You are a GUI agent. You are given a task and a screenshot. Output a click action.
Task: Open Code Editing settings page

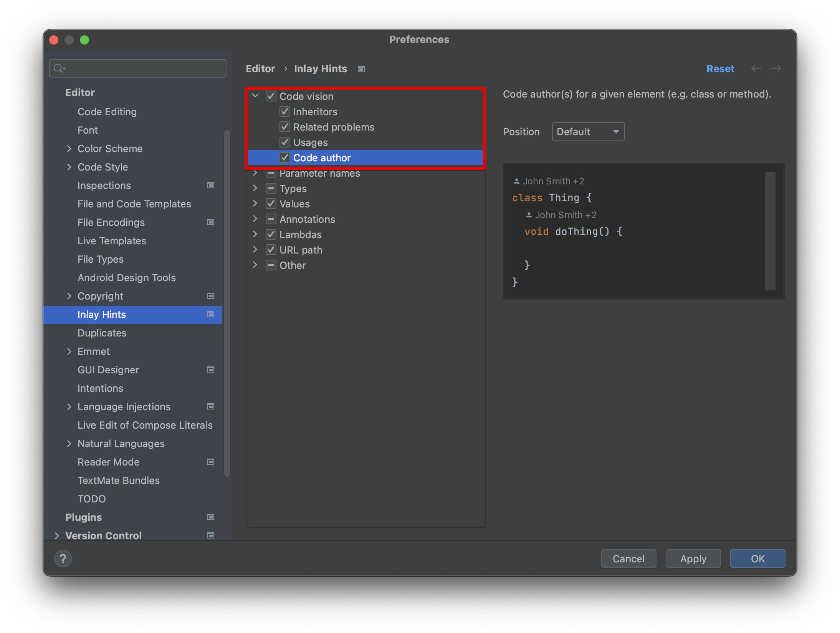pos(107,111)
